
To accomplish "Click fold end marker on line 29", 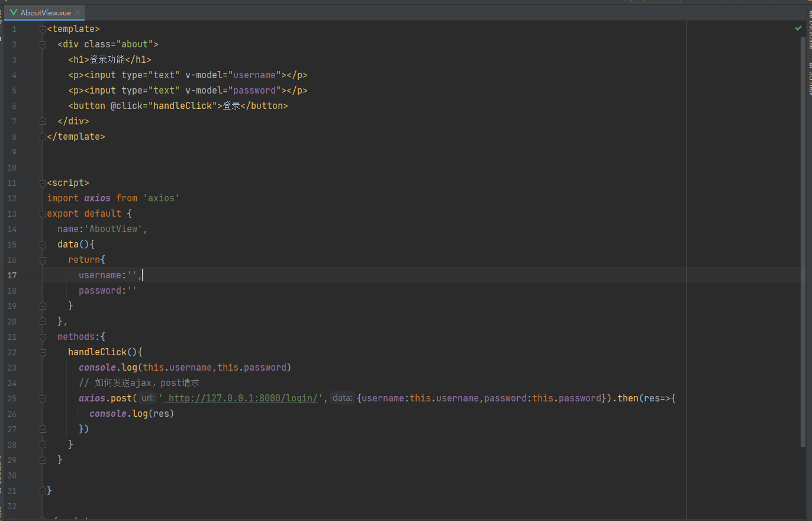I will click(43, 460).
